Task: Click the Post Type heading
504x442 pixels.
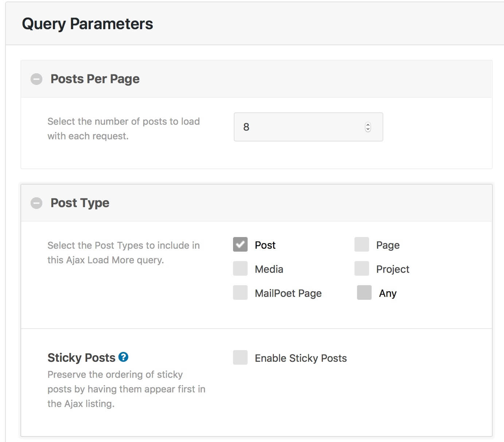Action: click(80, 203)
